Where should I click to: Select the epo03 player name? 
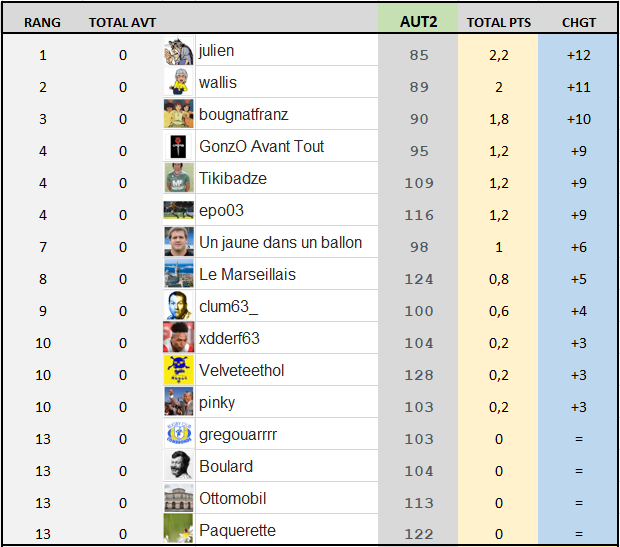221,210
